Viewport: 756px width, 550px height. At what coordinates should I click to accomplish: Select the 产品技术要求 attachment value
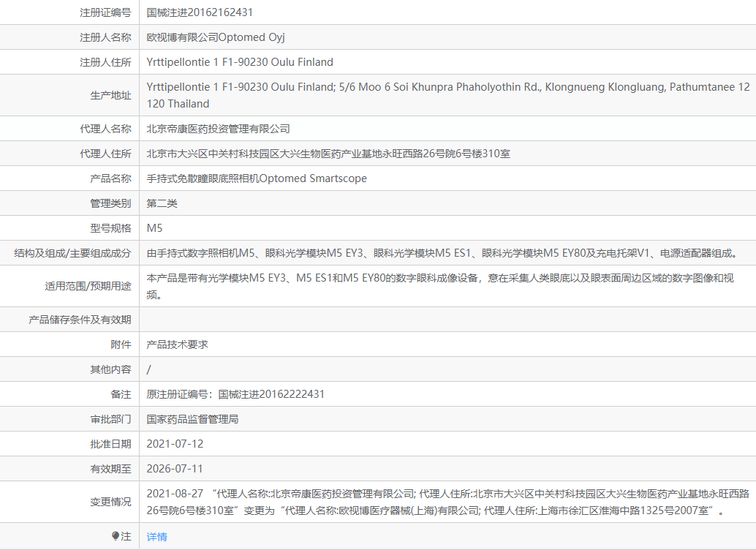178,344
